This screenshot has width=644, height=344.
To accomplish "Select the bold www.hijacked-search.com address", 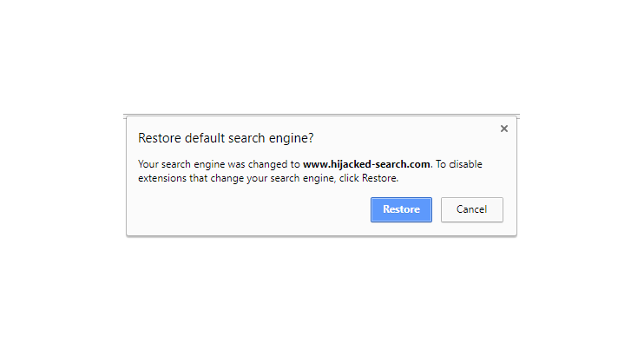I will pos(366,164).
